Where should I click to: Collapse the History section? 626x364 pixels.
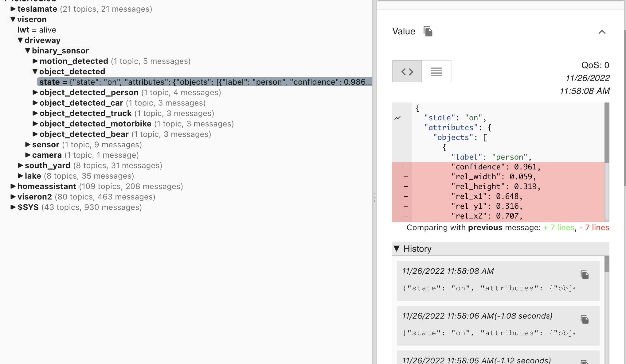[397, 249]
